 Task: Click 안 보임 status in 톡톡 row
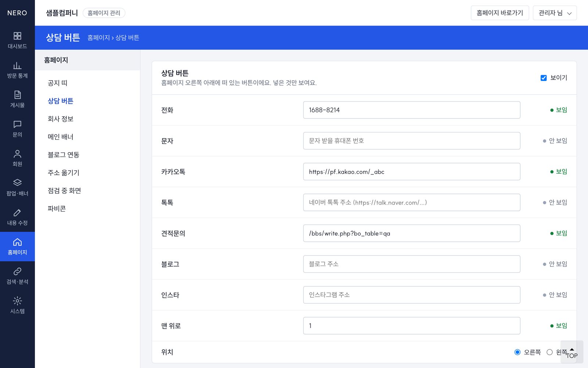point(555,202)
